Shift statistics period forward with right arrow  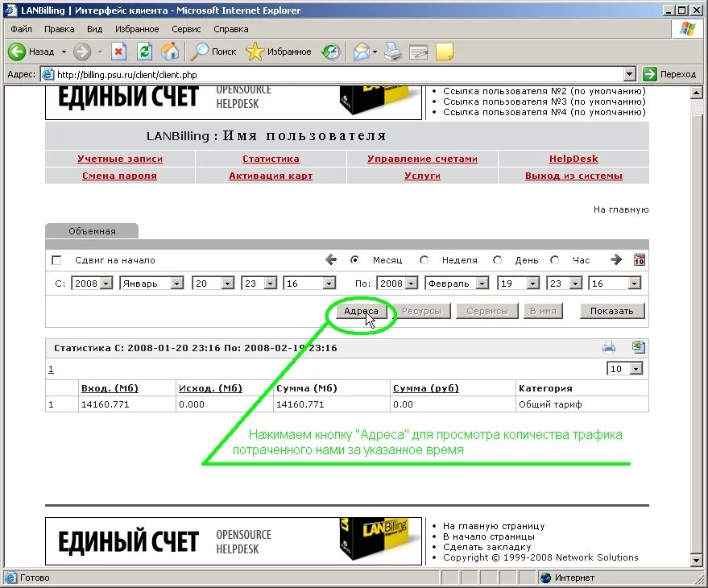tap(616, 259)
